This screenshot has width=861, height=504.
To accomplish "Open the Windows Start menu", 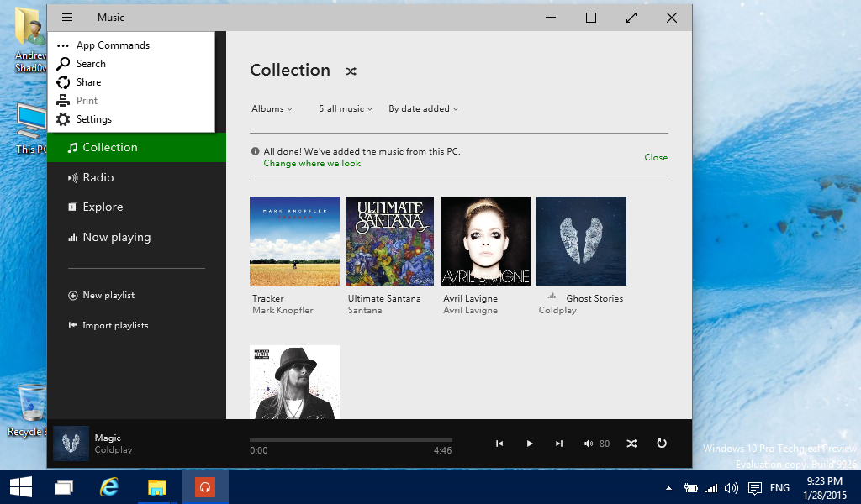I will (21, 487).
